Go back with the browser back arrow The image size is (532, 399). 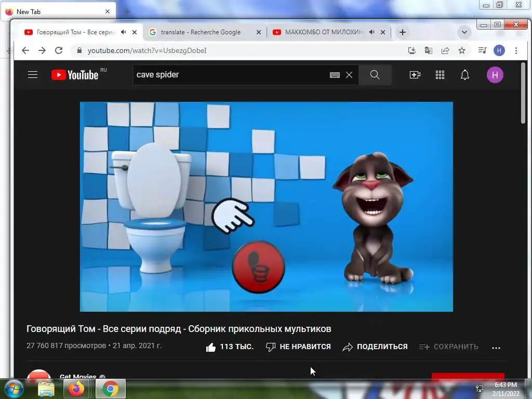[25, 50]
